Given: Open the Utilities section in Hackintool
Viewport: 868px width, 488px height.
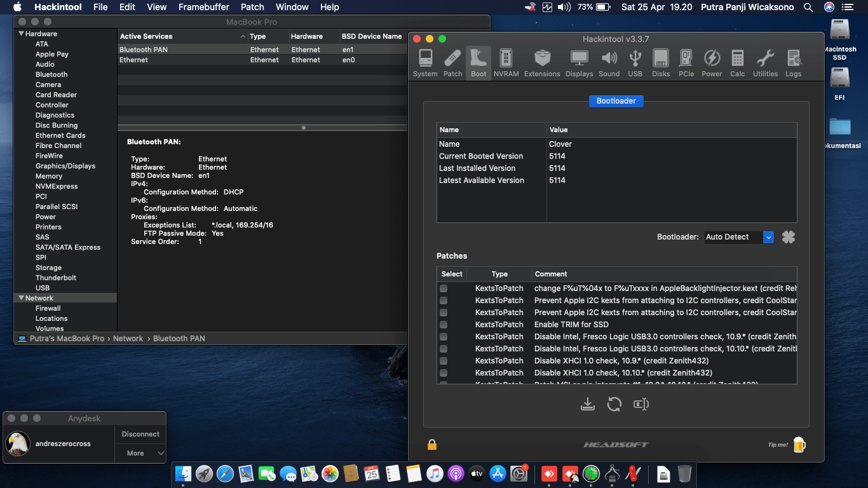Looking at the screenshot, I should pos(765,64).
